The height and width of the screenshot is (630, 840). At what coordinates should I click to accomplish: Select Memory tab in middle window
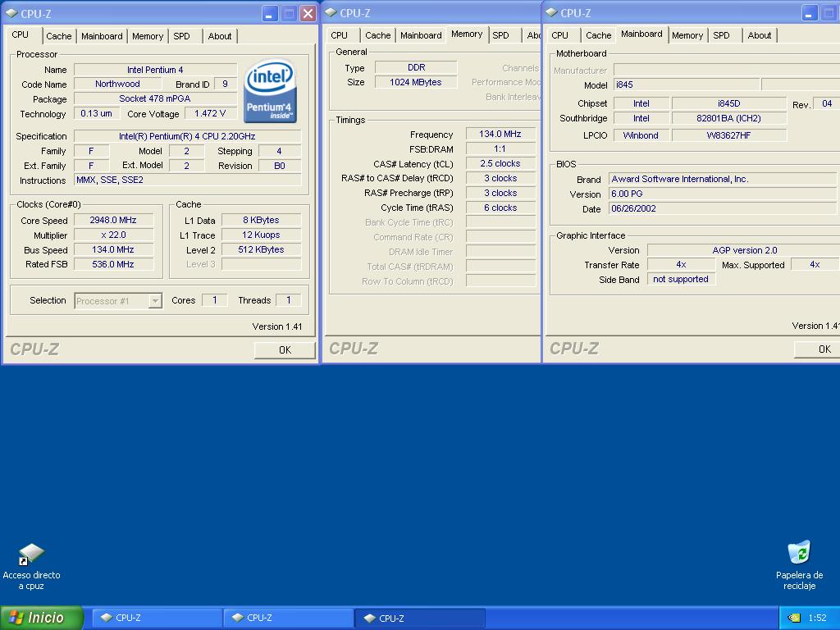[467, 34]
